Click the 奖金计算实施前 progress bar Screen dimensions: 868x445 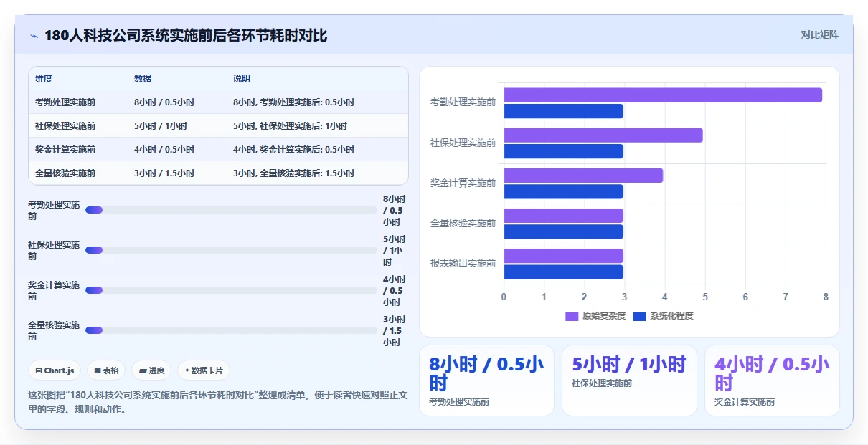coord(231,290)
